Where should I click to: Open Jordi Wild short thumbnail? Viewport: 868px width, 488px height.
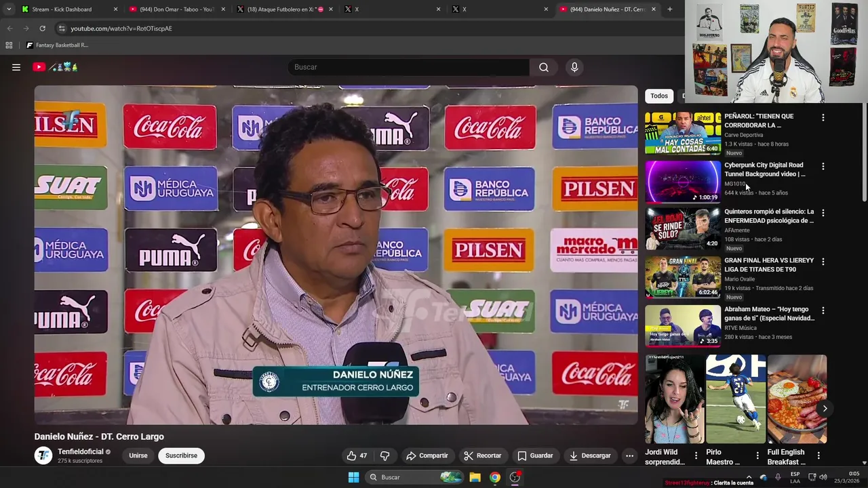click(675, 399)
